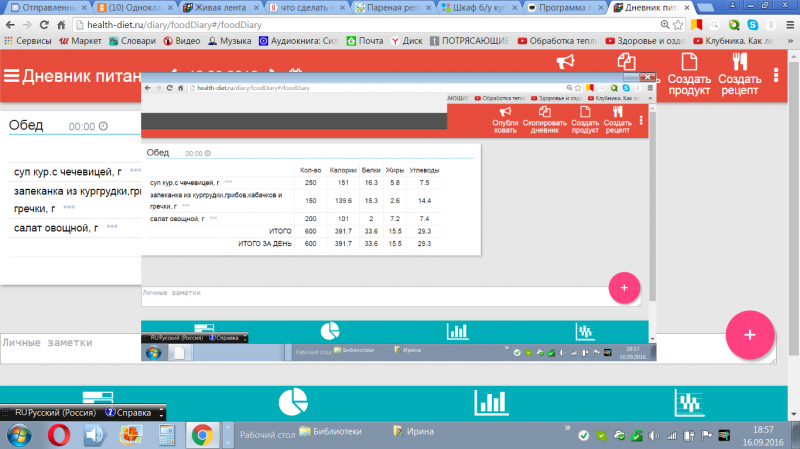Open Chrome's main menu icon

(x=787, y=24)
